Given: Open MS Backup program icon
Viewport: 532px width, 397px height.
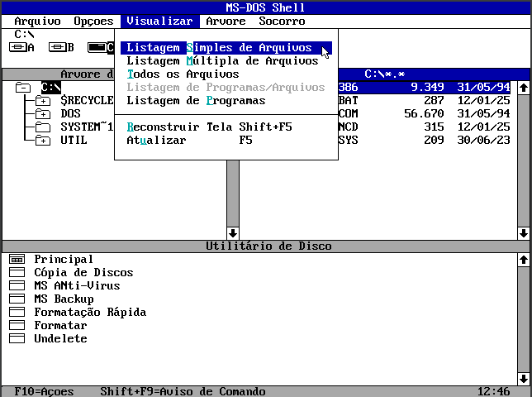Looking at the screenshot, I should point(17,299).
